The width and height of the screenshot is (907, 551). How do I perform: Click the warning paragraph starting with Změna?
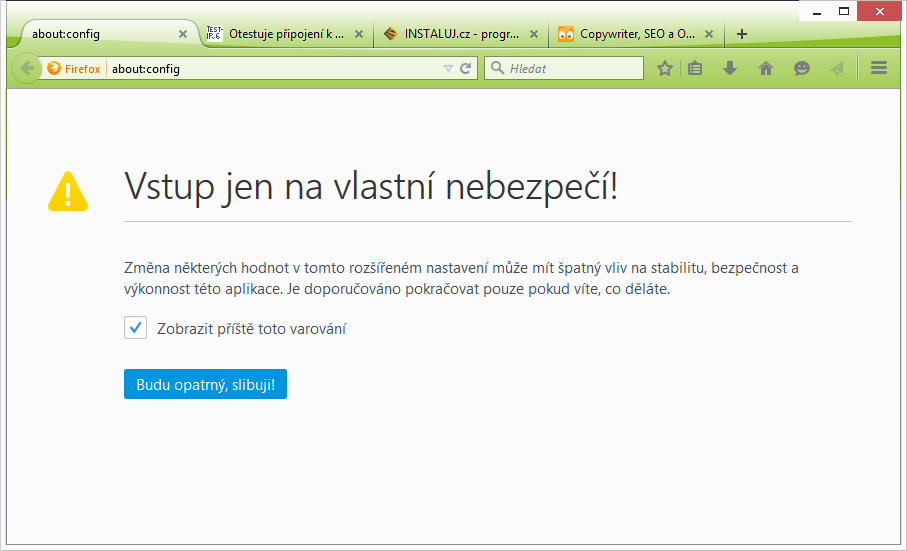tap(461, 278)
